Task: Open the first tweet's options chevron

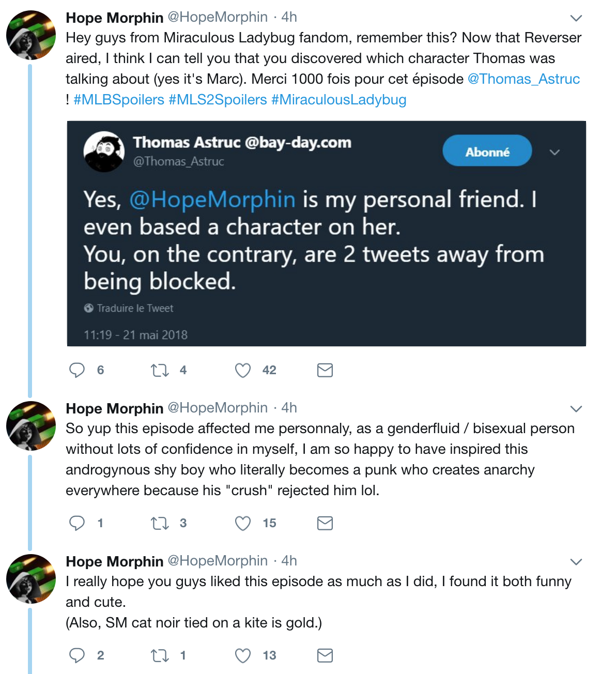Action: [576, 18]
